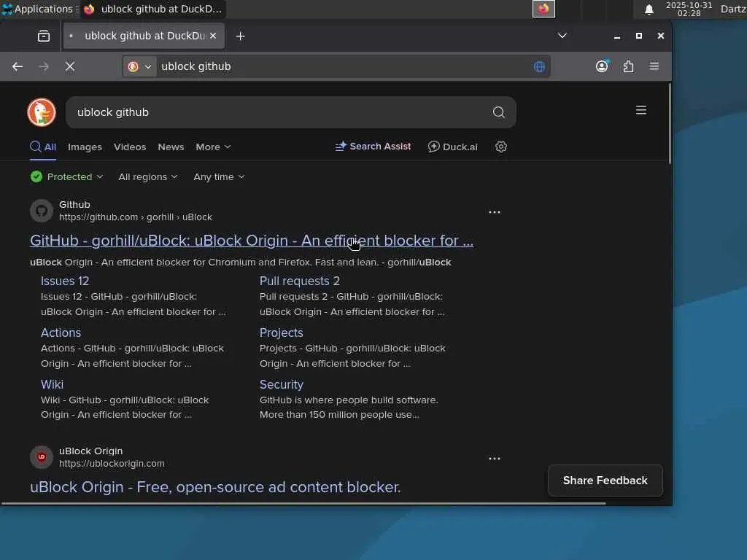This screenshot has width=747, height=560.
Task: Open Search Assist
Action: 373,147
